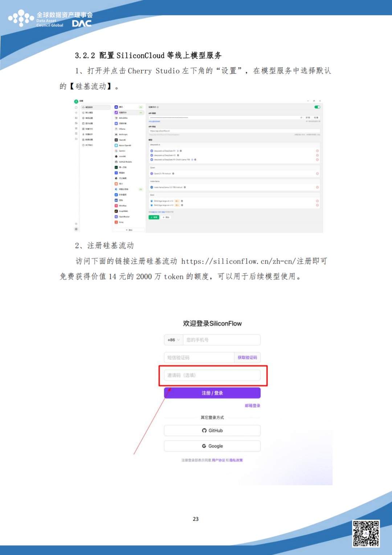Click the deepseek-ai/DeepSeek-R1 model row

(x=234, y=151)
